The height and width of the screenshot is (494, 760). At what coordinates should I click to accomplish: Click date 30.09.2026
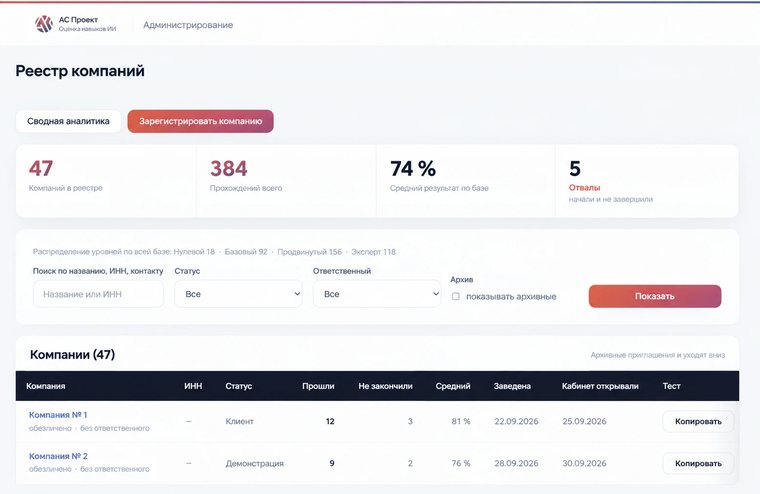(x=584, y=463)
